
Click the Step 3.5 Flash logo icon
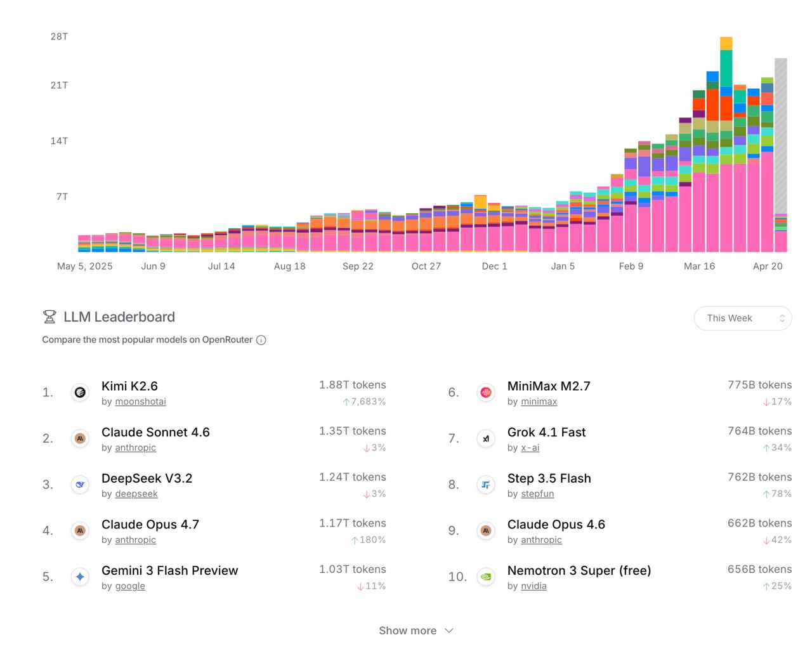[486, 485]
